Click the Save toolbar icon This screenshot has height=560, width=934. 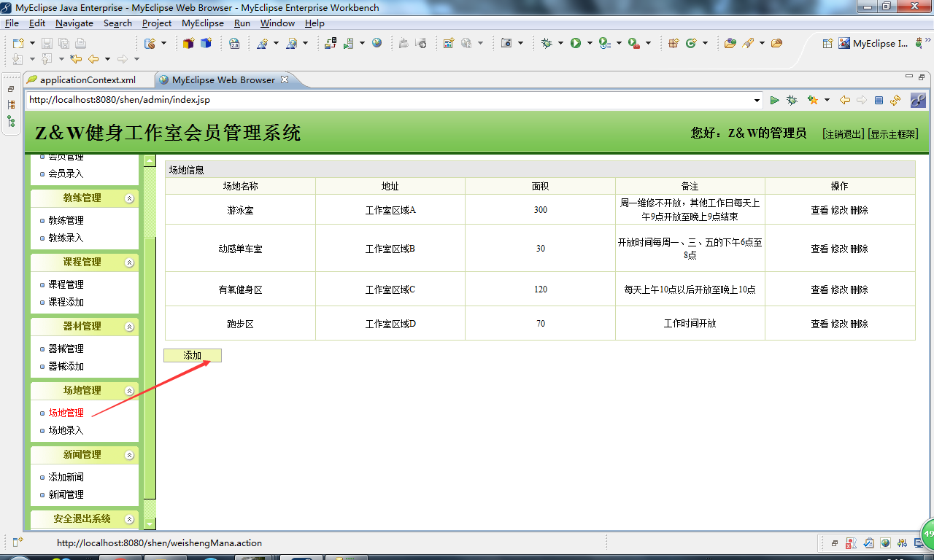tap(46, 44)
